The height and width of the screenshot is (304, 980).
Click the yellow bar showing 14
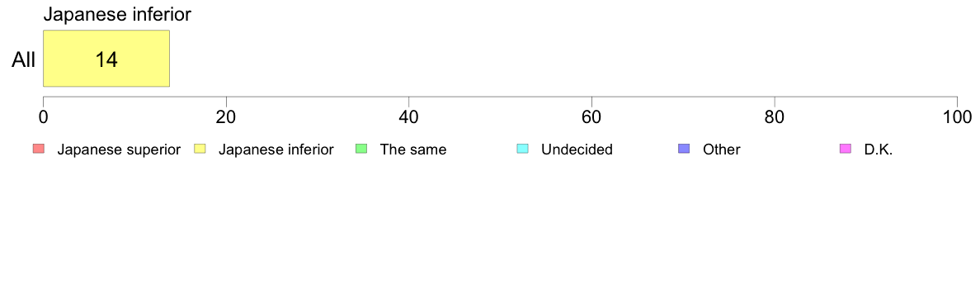point(106,58)
